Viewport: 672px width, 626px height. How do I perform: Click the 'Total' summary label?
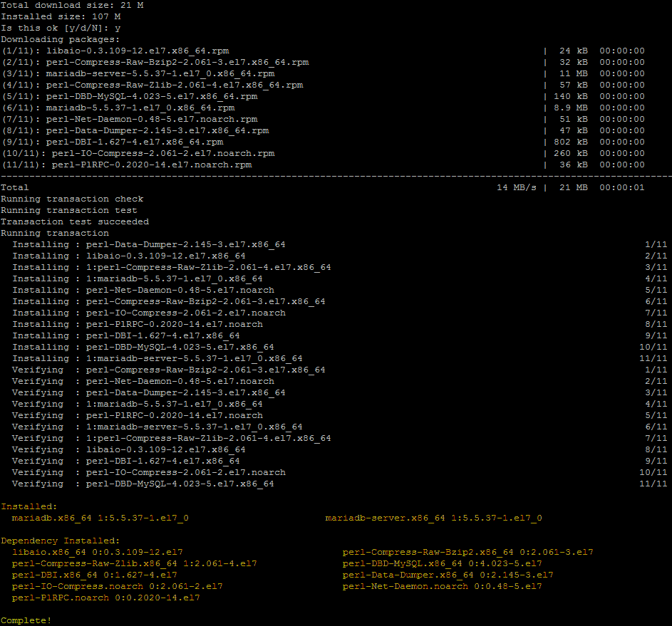pos(15,187)
